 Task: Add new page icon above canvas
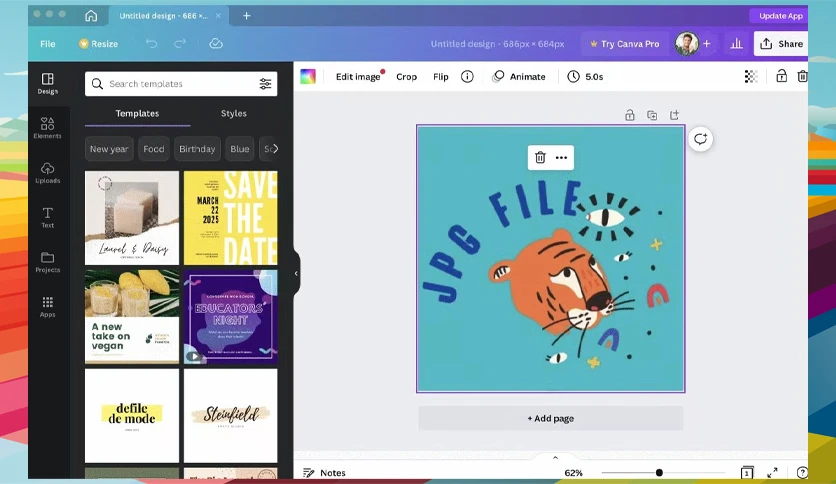(674, 115)
